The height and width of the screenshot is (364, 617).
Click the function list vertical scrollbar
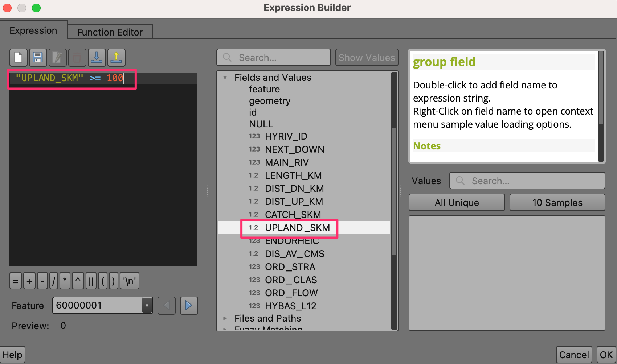click(394, 192)
